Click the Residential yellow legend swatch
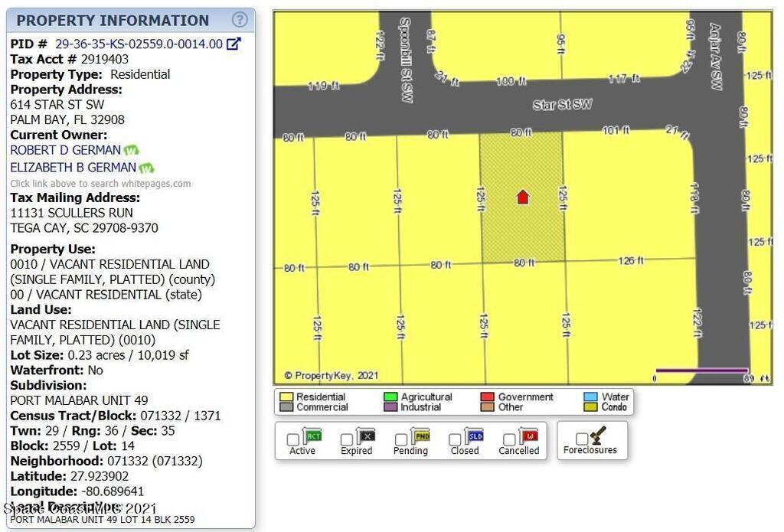This screenshot has height=532, width=784. pyautogui.click(x=286, y=397)
